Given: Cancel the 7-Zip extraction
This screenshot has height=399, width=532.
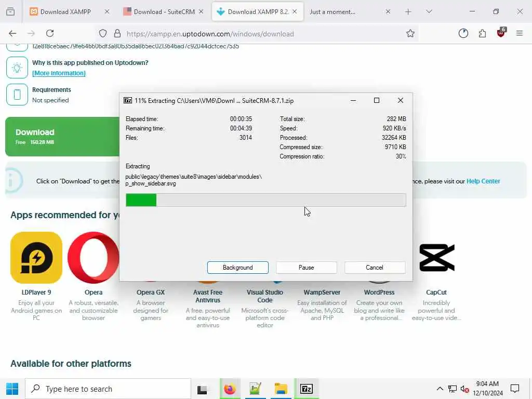Looking at the screenshot, I should [375, 268].
